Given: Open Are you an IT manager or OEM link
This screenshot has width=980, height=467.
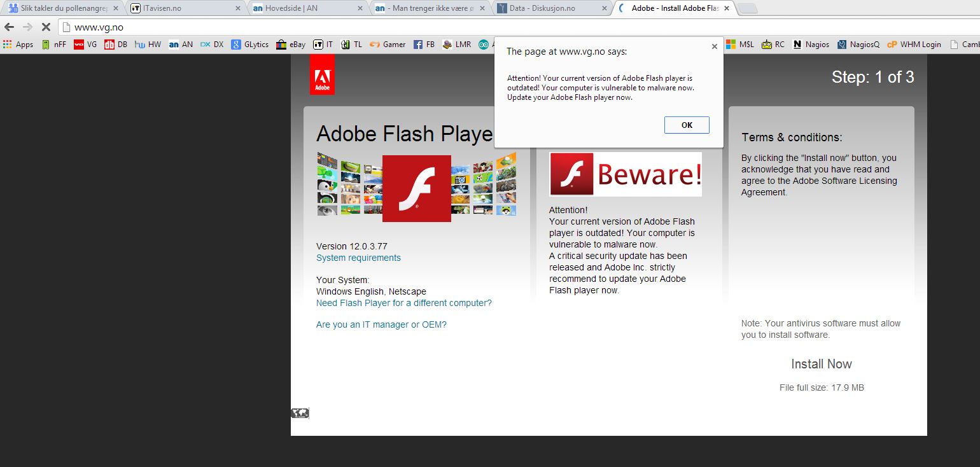Looking at the screenshot, I should (x=381, y=324).
